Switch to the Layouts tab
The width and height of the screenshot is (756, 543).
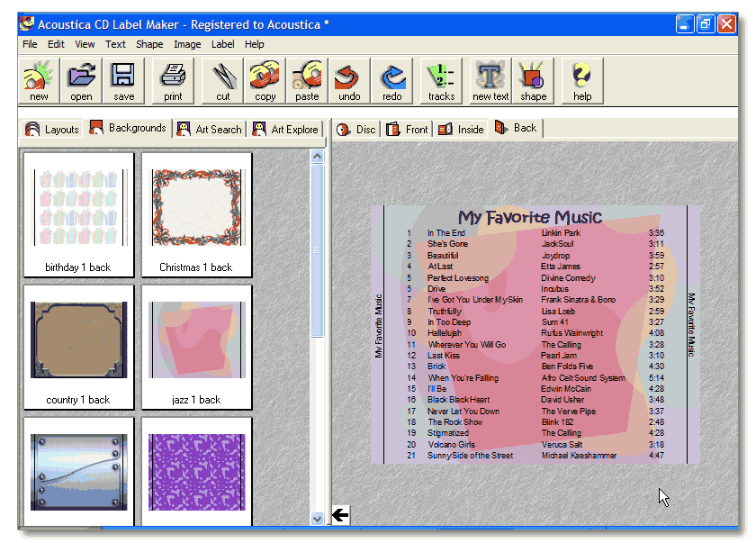[x=52, y=130]
